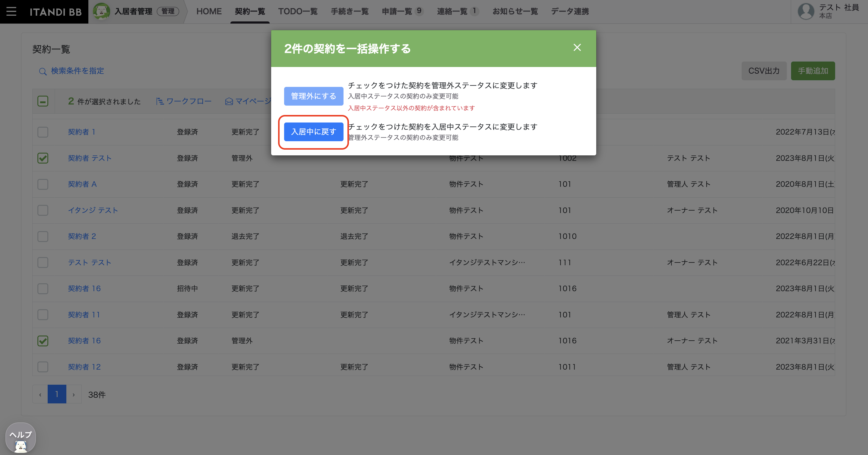Click the 入居者管理 product label
The width and height of the screenshot is (868, 455).
[133, 11]
